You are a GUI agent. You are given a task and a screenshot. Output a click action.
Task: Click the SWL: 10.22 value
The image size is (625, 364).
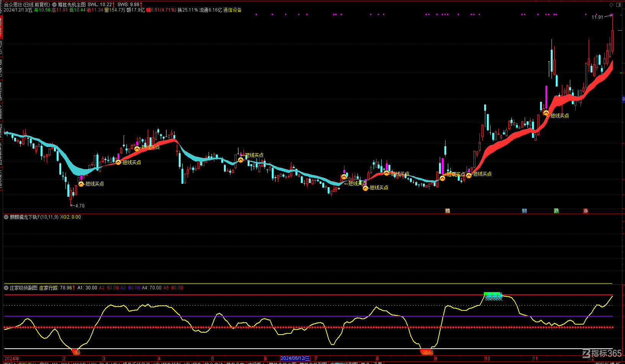point(101,5)
